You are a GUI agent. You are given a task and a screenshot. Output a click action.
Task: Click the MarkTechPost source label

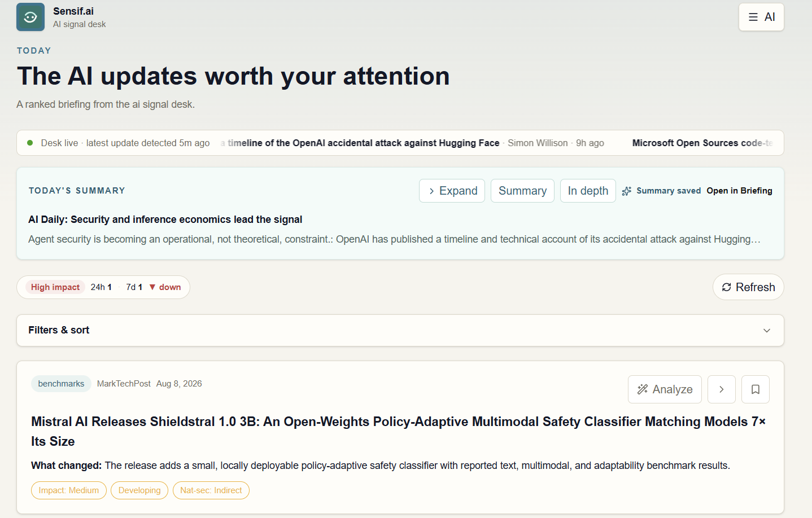click(x=124, y=384)
